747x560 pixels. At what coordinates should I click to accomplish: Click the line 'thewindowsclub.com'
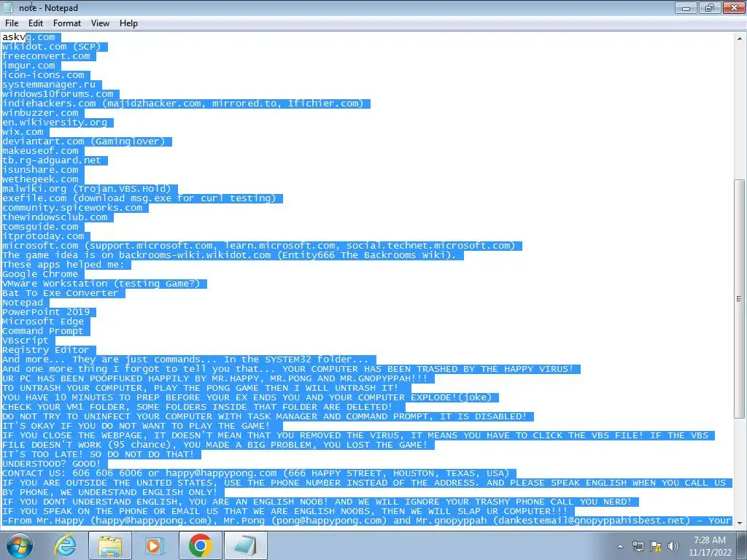pyautogui.click(x=55, y=217)
